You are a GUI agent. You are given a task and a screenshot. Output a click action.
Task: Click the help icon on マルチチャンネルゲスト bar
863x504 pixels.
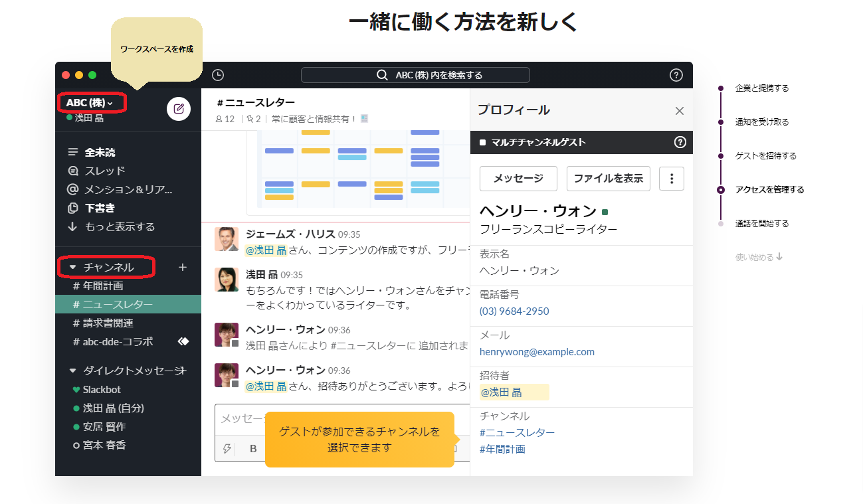point(680,142)
